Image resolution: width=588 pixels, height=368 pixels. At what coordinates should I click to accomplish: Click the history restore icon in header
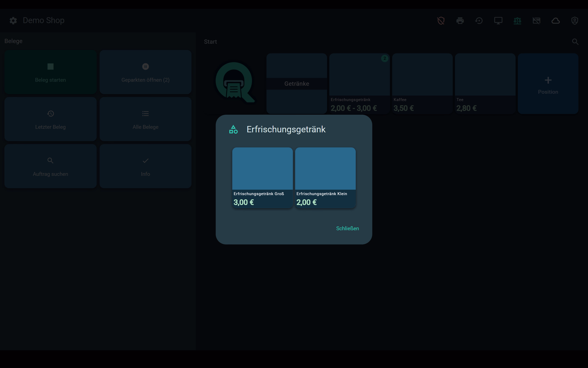479,21
